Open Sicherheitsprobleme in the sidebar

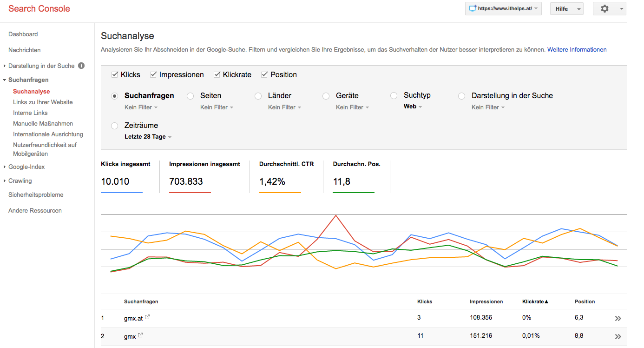pos(36,194)
